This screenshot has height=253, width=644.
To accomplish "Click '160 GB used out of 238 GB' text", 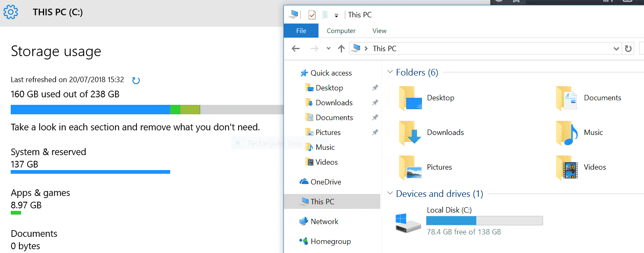I will click(x=65, y=94).
